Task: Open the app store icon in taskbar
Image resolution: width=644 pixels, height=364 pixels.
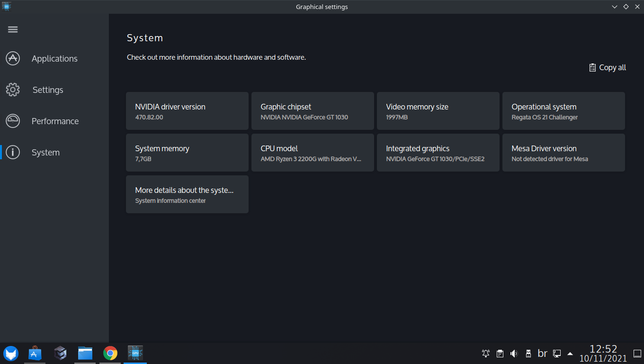Action: pos(35,354)
